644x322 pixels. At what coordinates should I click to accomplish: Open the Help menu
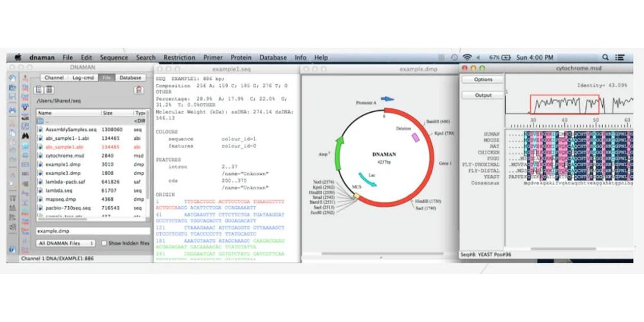point(321,57)
